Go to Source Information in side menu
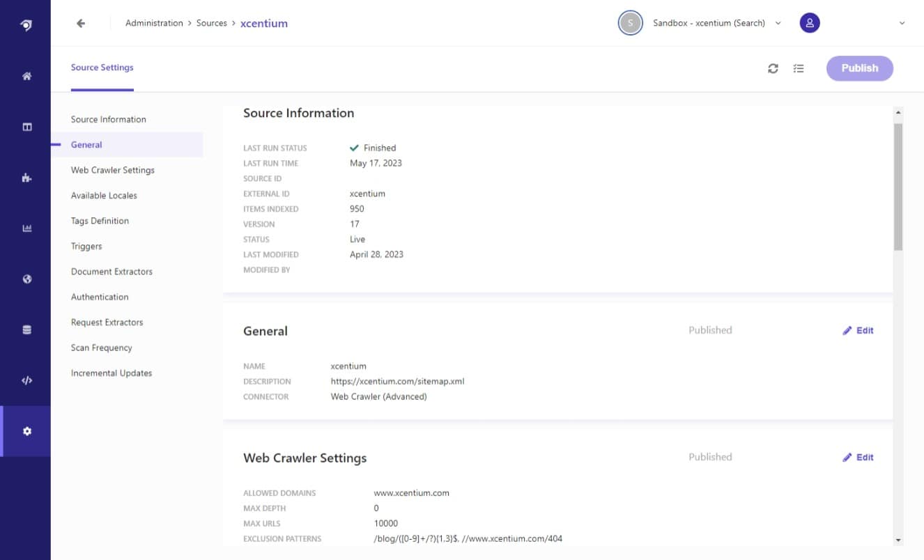924x560 pixels. pyautogui.click(x=109, y=119)
